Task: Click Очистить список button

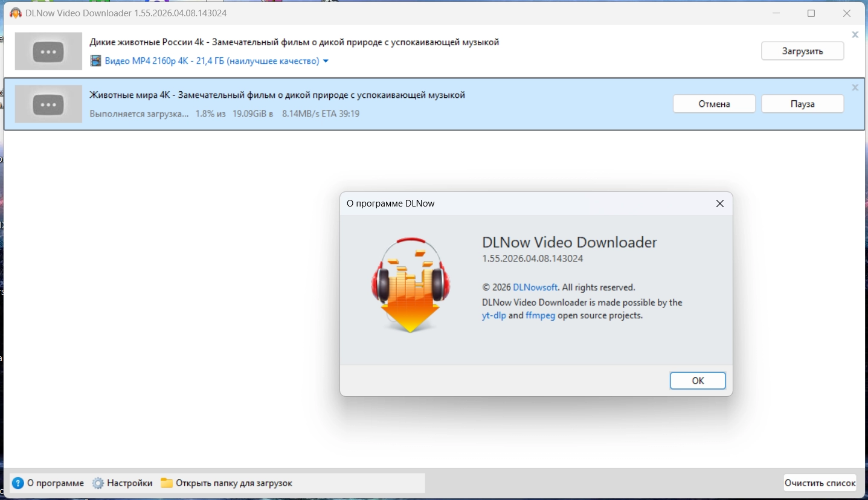Action: pos(820,483)
